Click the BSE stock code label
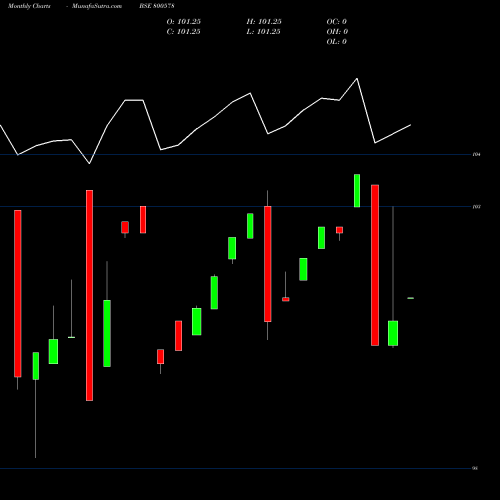 pos(157,6)
